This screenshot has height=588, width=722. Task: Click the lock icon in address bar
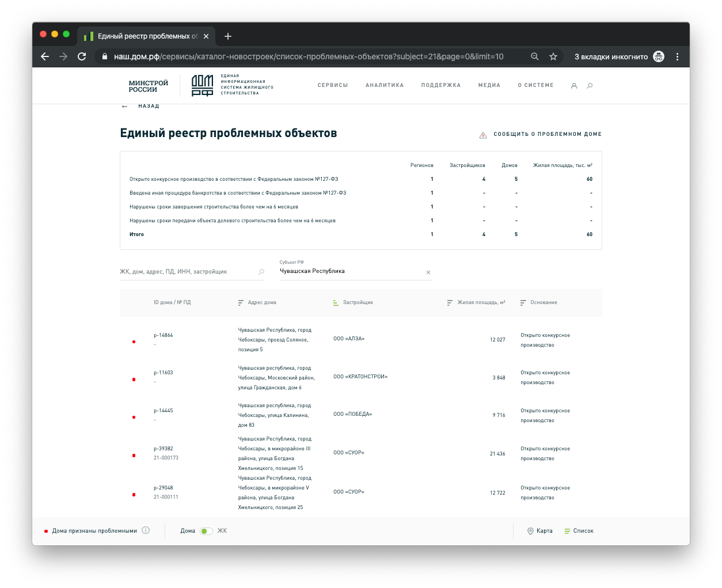(104, 56)
